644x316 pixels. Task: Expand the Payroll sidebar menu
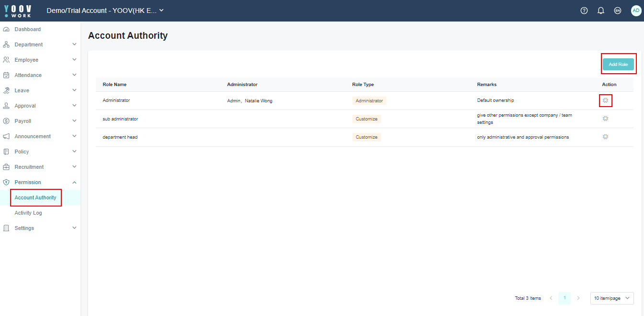pyautogui.click(x=40, y=121)
